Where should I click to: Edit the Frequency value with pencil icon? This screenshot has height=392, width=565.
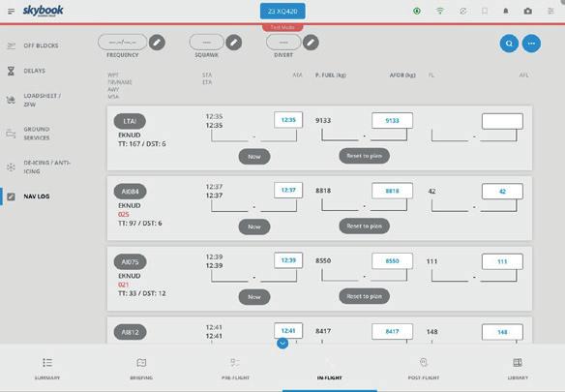(x=157, y=43)
